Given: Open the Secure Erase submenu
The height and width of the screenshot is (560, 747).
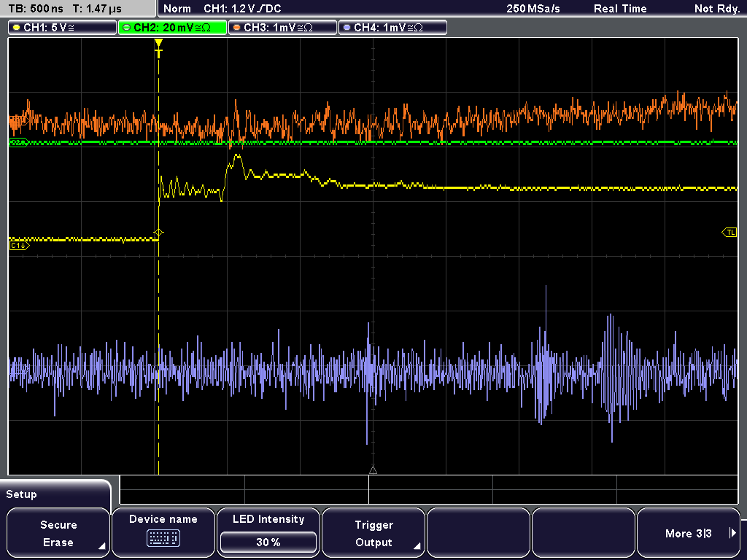Looking at the screenshot, I should pyautogui.click(x=58, y=533).
